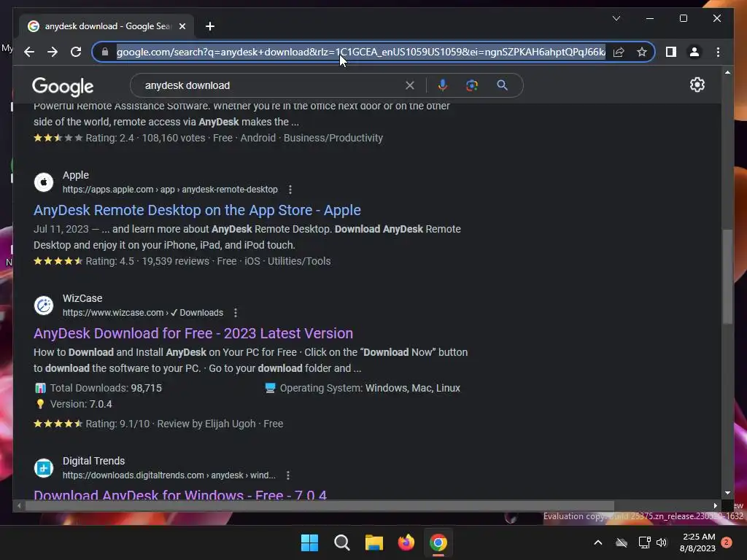Viewport: 747px width, 560px height.
Task: Open the Windows Start menu
Action: [x=309, y=542]
